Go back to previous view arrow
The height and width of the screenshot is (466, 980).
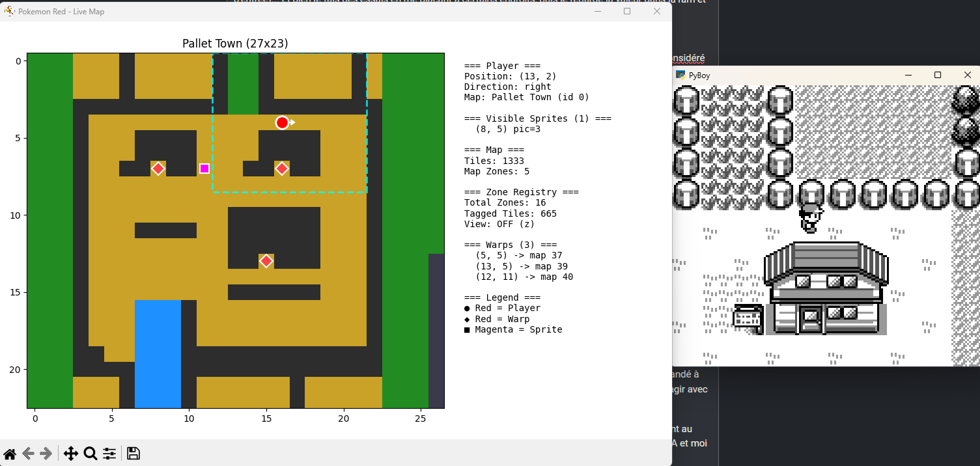click(x=28, y=454)
